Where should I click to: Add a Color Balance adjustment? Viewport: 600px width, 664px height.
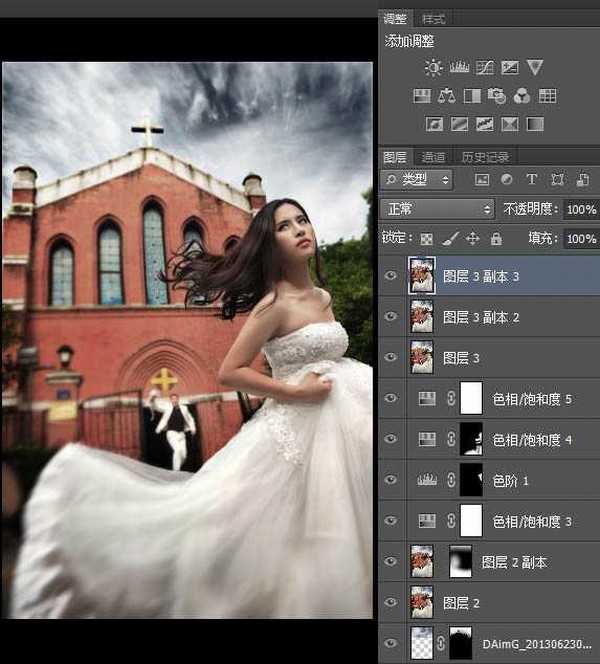click(x=446, y=97)
